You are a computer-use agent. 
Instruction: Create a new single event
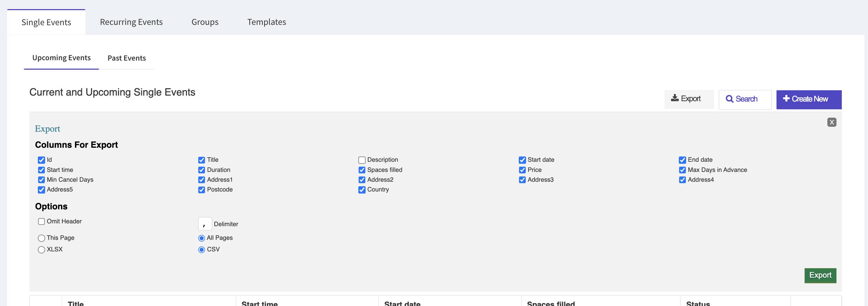(x=809, y=99)
